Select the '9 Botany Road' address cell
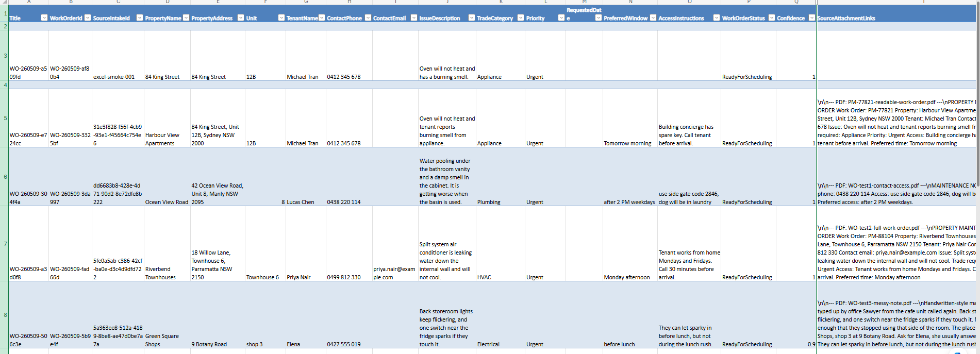This screenshot has height=354, width=980. point(218,315)
